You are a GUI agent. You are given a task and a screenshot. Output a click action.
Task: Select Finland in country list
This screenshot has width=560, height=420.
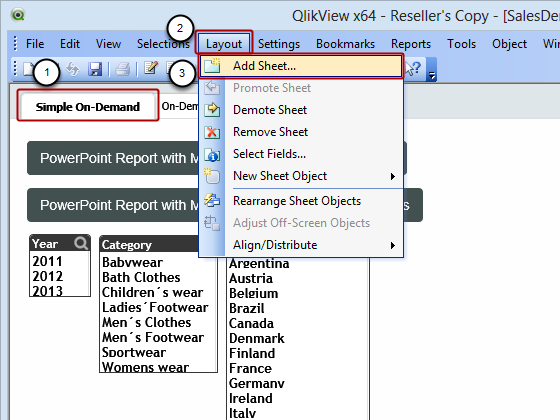click(297, 353)
